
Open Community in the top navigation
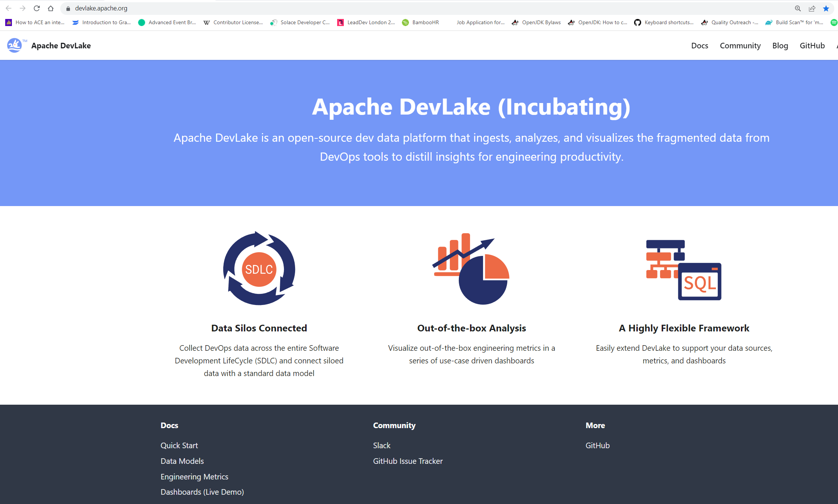click(x=740, y=45)
